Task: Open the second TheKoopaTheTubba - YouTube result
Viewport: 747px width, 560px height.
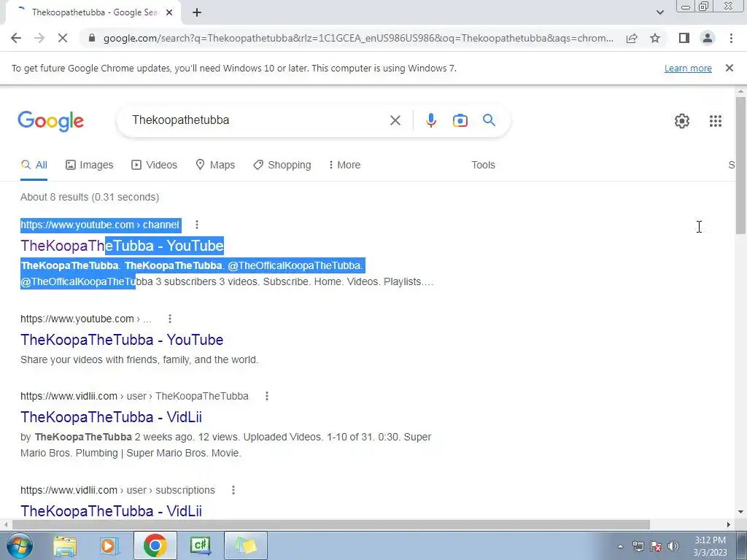Action: (122, 340)
